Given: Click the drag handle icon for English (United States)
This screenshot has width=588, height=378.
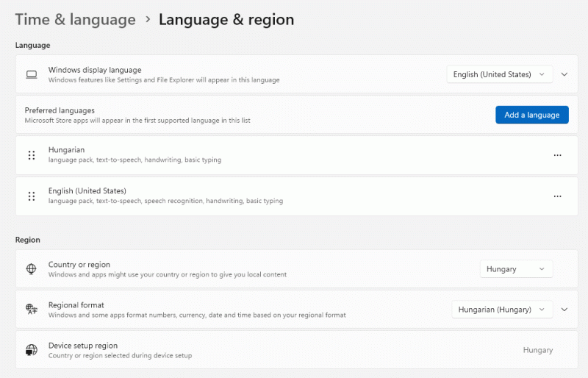Looking at the screenshot, I should click(32, 196).
